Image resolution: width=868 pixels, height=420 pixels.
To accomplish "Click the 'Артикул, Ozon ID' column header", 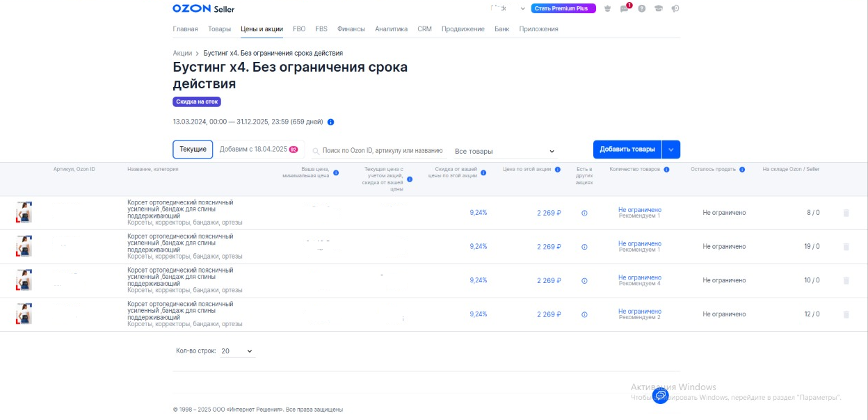I will point(74,169).
